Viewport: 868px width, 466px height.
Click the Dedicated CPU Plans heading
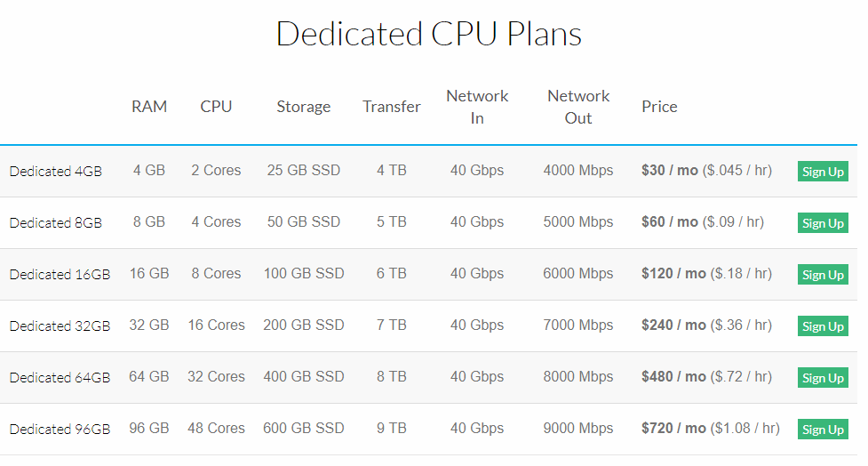point(429,34)
